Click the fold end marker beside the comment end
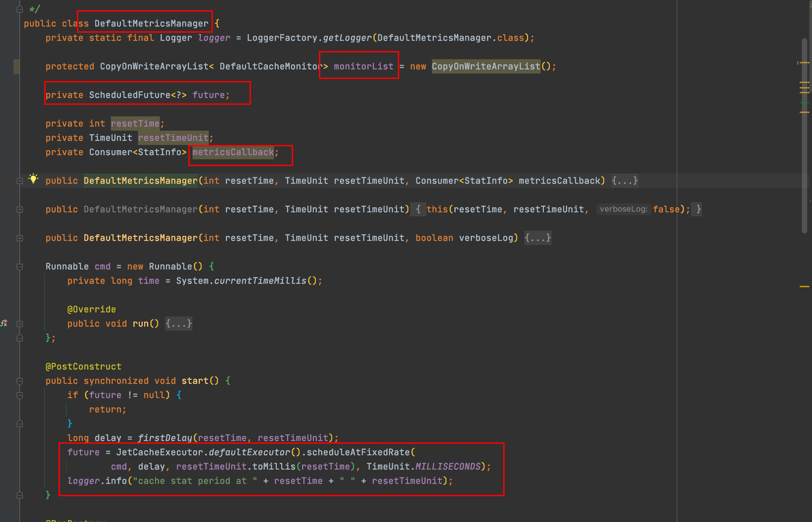 [x=20, y=9]
